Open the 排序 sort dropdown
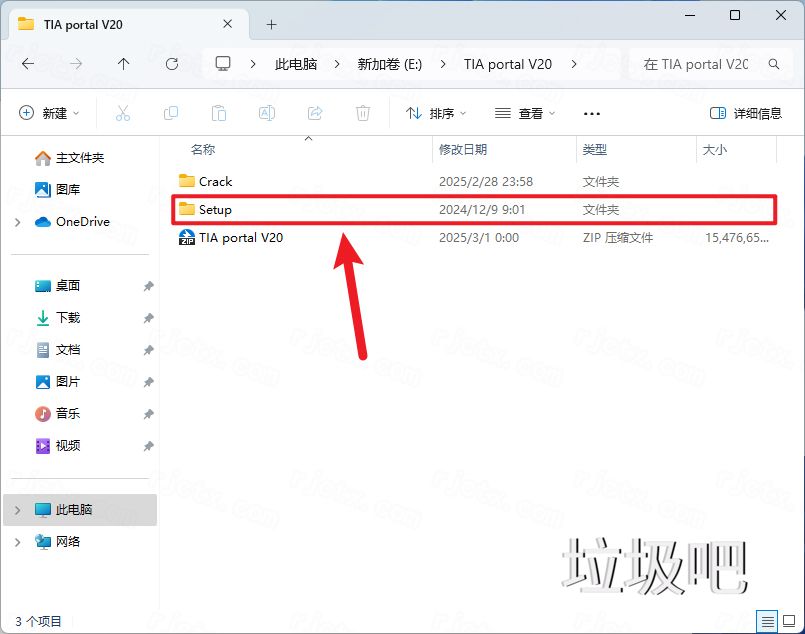Viewport: 805px width, 634px height. [x=436, y=112]
